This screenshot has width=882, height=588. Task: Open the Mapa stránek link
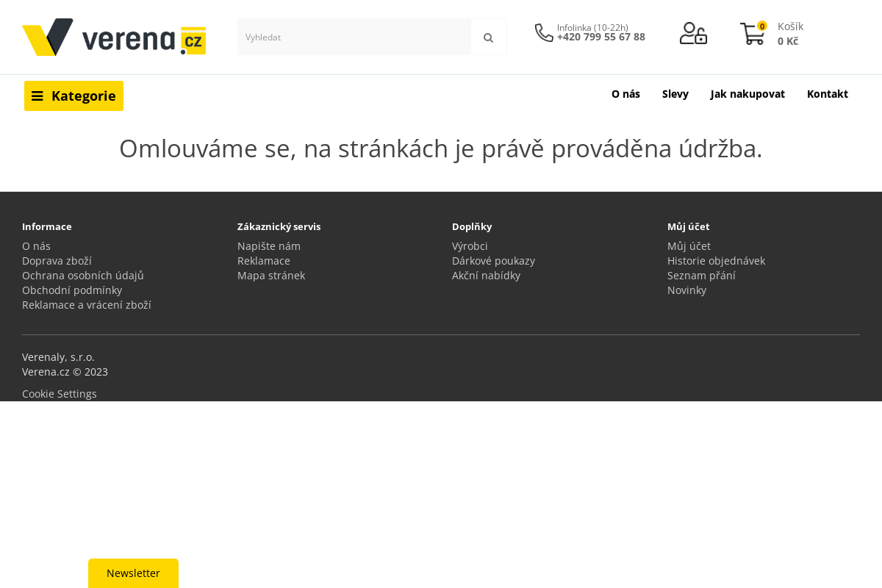270,276
